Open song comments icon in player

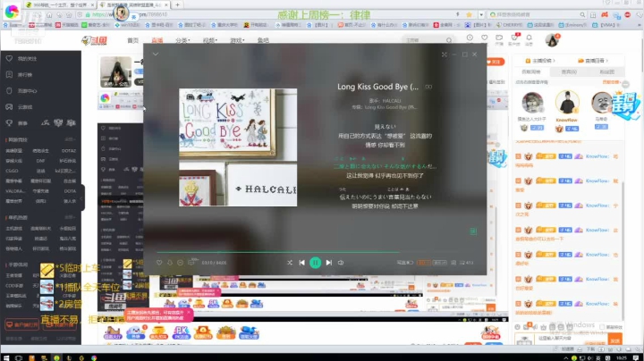[191, 262]
